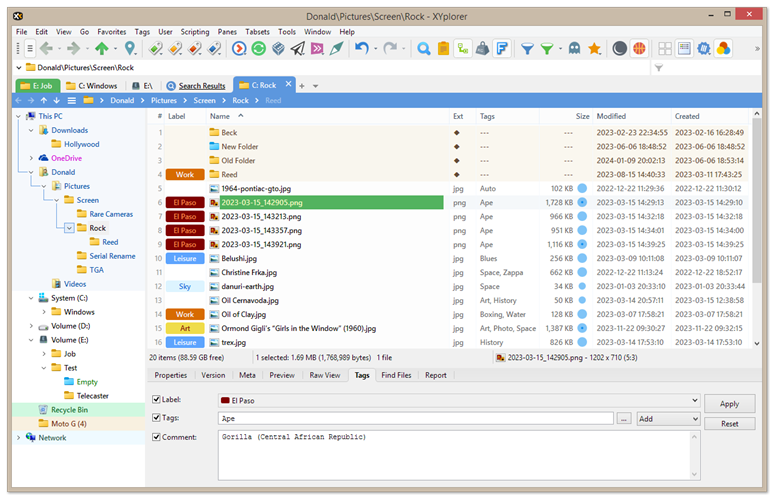Click the Undo arrow in the toolbar

[361, 48]
